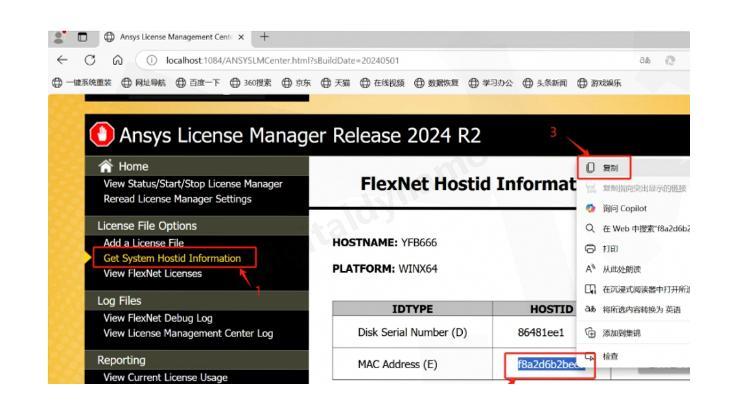737x414 pixels.
Task: Open the 天猫 bookmark
Action: point(336,83)
